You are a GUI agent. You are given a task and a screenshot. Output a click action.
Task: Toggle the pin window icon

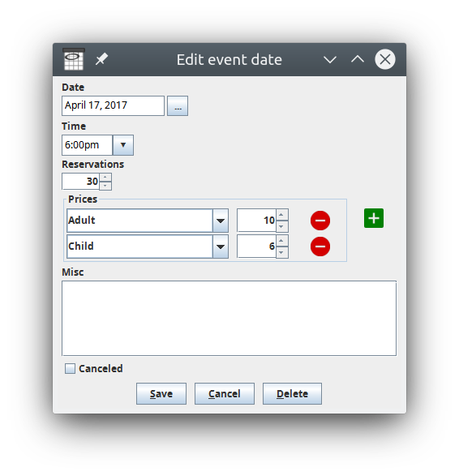(x=101, y=59)
